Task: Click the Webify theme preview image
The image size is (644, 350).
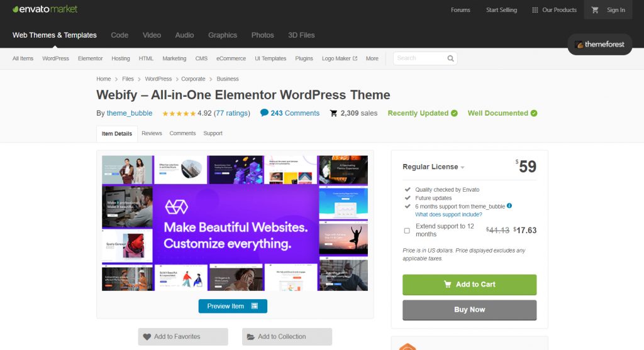Action: coord(235,223)
